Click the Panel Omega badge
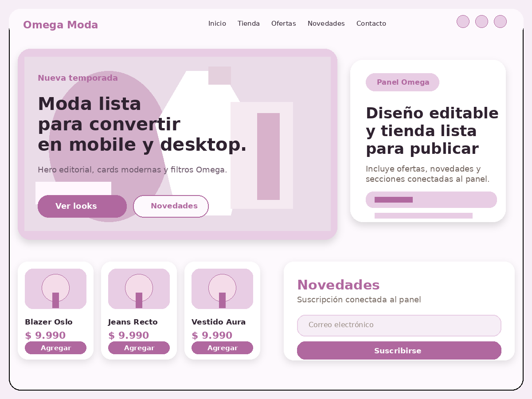Screen dimensions: 532x399 click(403, 82)
